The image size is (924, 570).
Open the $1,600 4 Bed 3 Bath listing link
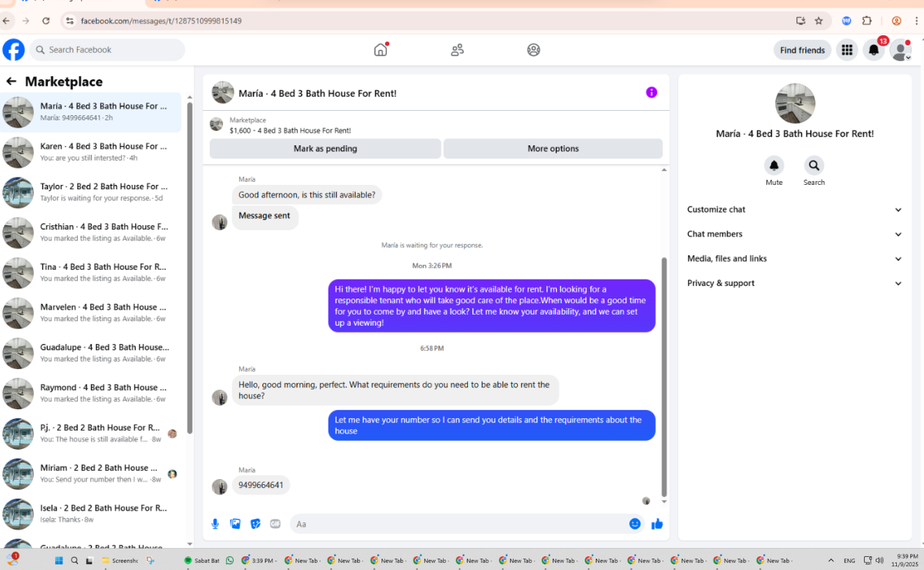[290, 131]
